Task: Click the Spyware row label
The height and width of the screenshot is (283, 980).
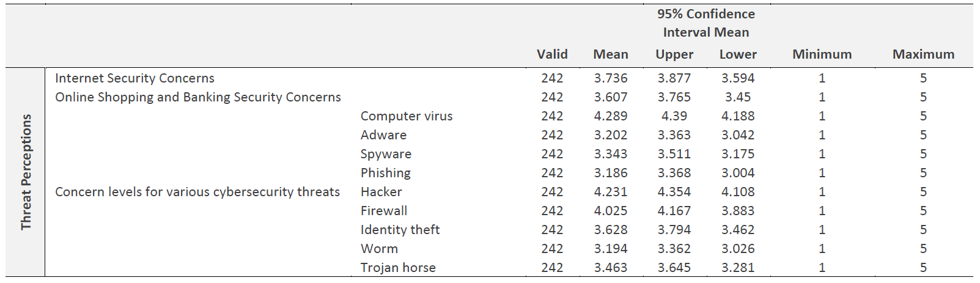Action: pos(386,154)
